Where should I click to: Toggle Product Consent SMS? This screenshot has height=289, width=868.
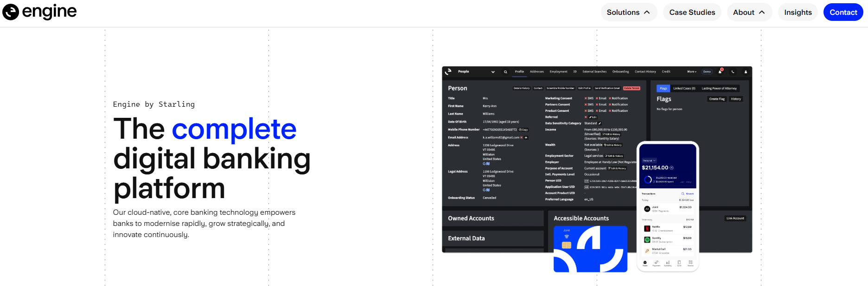pyautogui.click(x=589, y=111)
